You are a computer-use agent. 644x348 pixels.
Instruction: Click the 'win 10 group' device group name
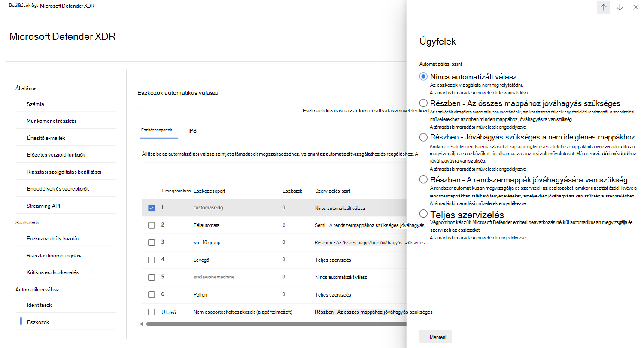click(x=207, y=243)
